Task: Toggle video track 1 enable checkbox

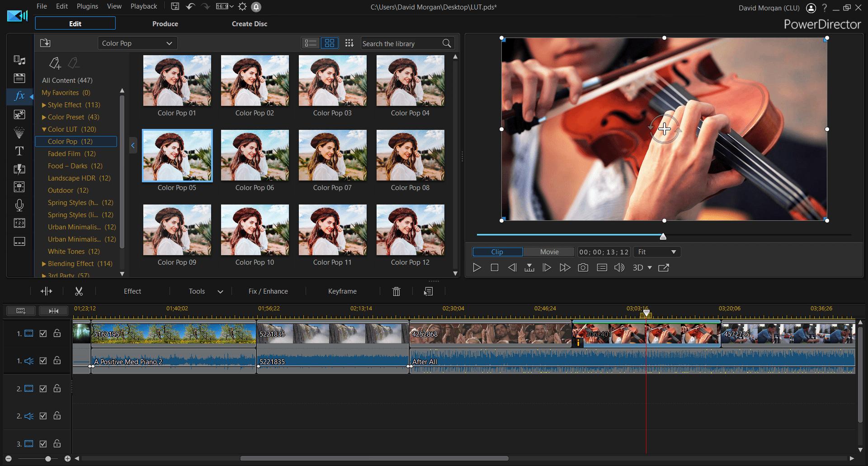Action: (43, 333)
